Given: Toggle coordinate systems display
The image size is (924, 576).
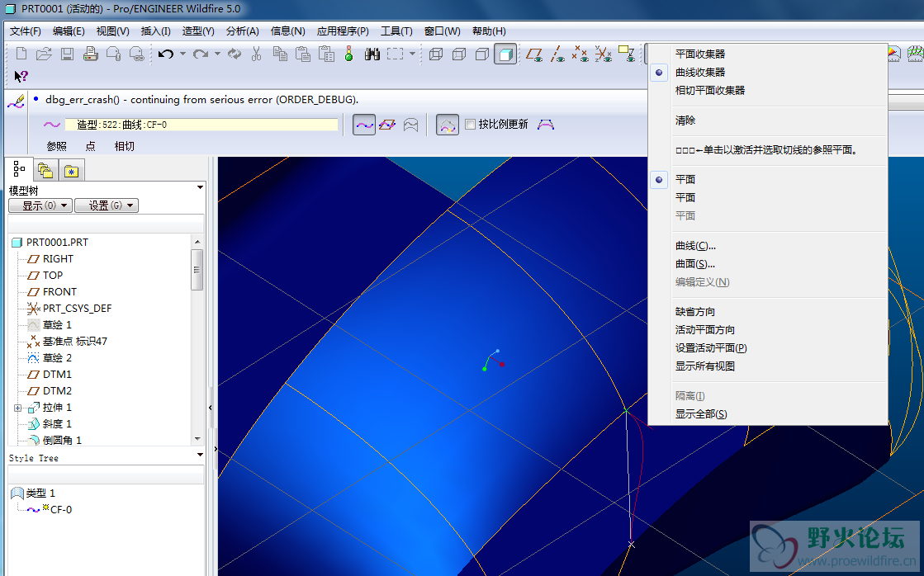Looking at the screenshot, I should point(603,54).
